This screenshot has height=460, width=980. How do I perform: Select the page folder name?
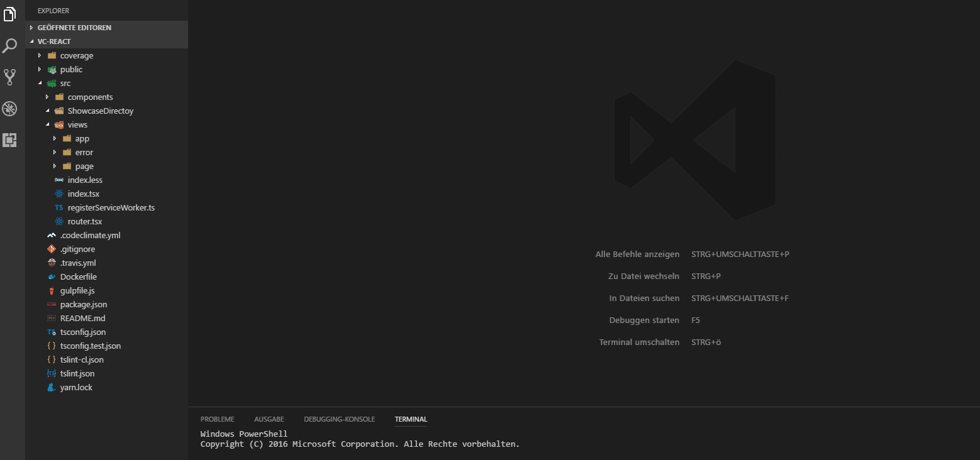[x=84, y=167]
